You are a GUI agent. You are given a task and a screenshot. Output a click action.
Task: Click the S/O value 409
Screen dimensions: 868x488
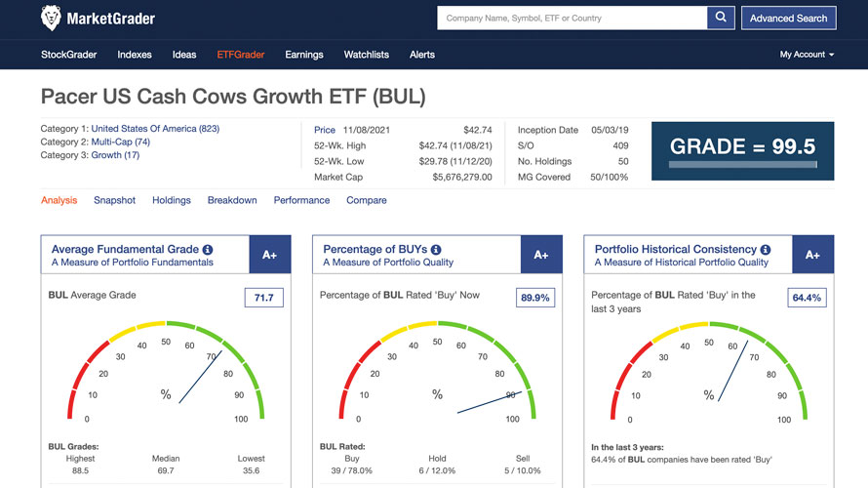coord(620,145)
